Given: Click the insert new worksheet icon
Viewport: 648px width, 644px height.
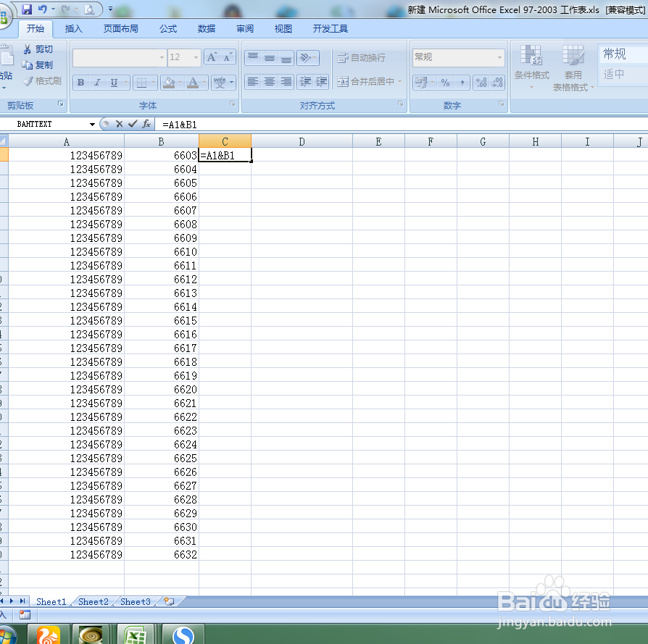Looking at the screenshot, I should [x=169, y=601].
